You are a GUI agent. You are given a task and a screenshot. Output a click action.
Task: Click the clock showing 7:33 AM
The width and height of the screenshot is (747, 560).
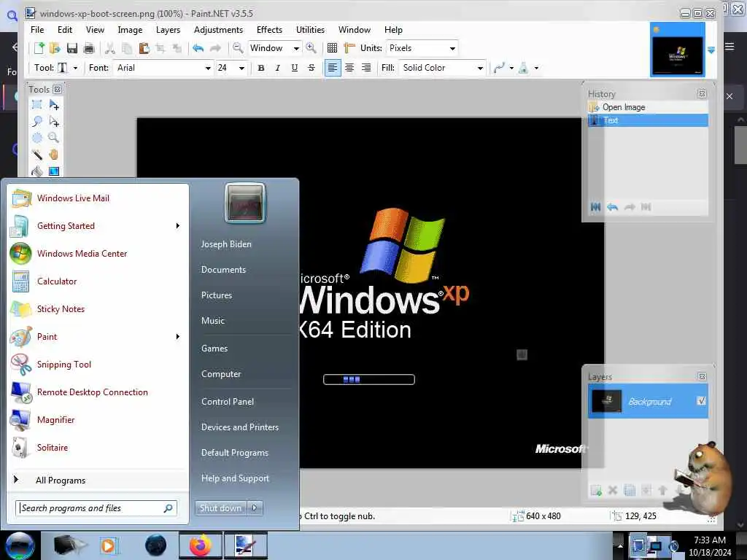(x=709, y=540)
